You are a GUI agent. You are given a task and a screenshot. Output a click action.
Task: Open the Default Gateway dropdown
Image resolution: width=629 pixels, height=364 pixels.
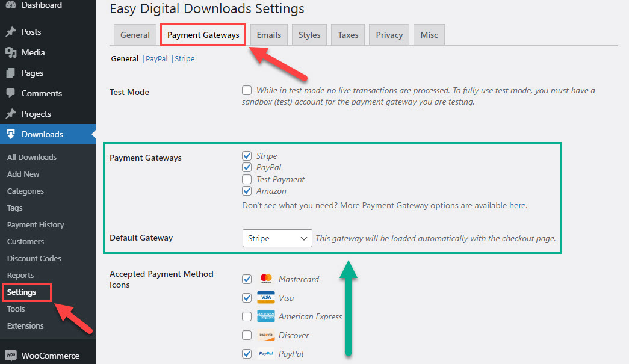(277, 238)
